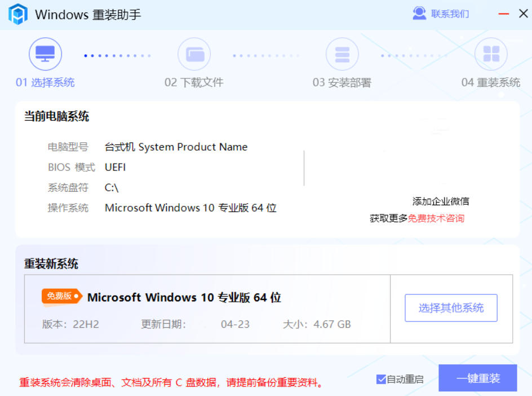This screenshot has width=532, height=396.
Task: Select the 03 安装部署 step label
Action: tap(342, 82)
